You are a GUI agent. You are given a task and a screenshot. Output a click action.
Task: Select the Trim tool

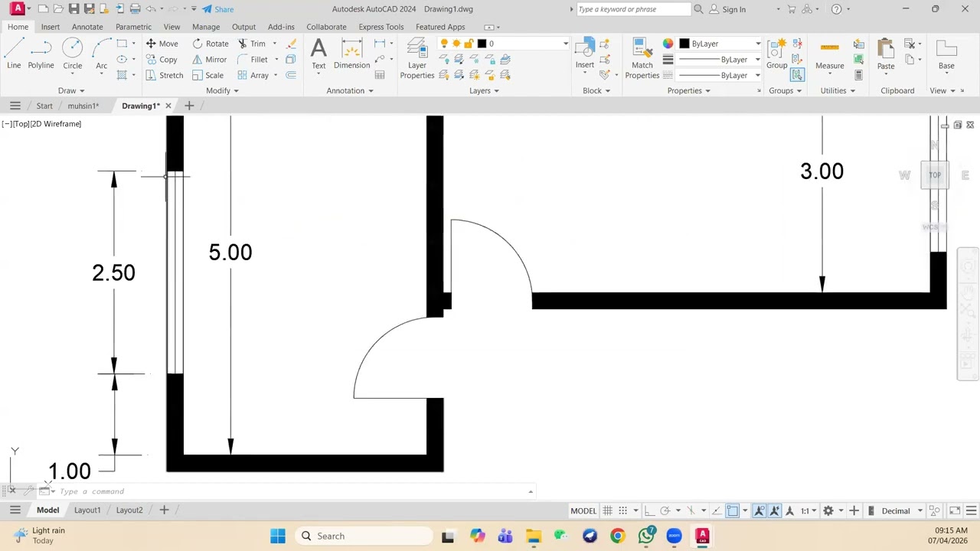coord(252,44)
